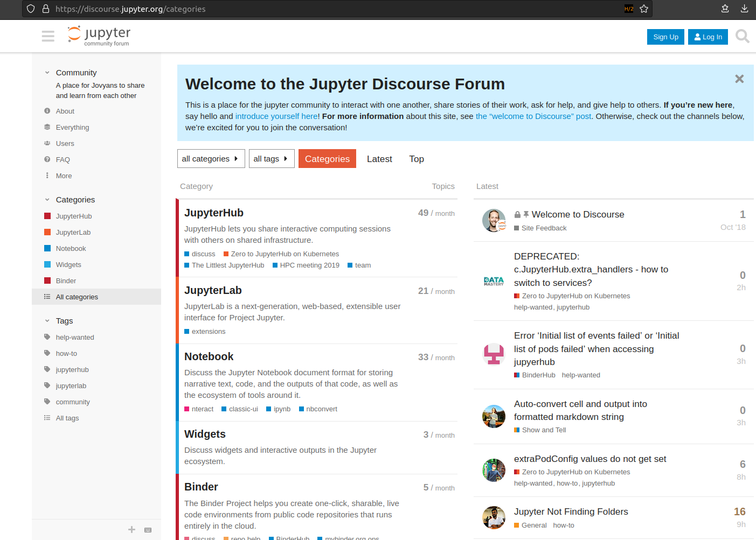The width and height of the screenshot is (756, 540).
Task: Open the classic-ui subcategory
Action: (x=240, y=409)
